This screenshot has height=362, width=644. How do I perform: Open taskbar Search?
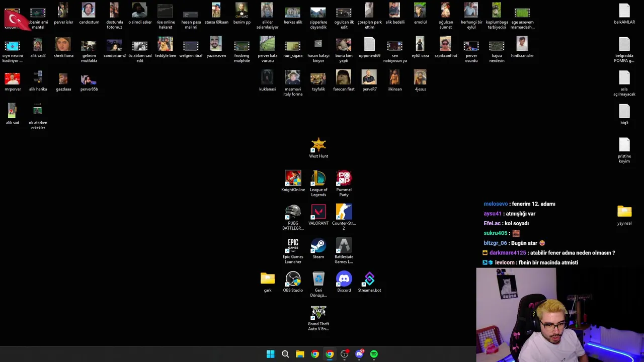click(285, 354)
